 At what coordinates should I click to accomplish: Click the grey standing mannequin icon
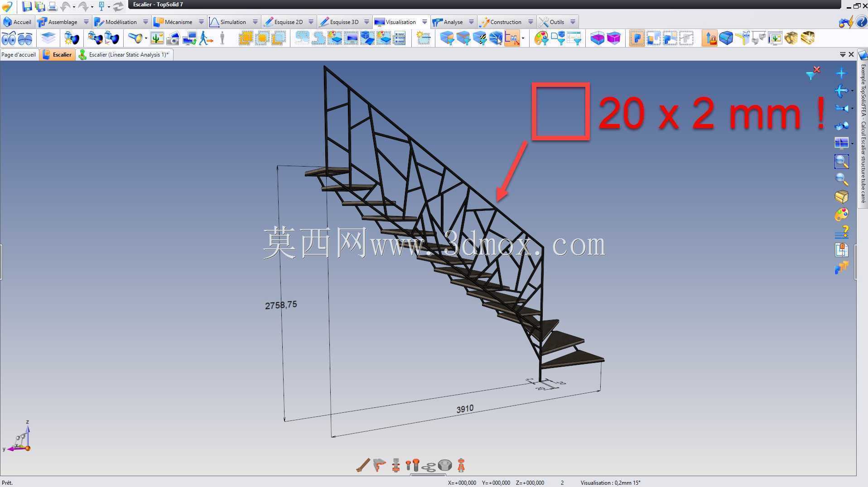pos(222,38)
